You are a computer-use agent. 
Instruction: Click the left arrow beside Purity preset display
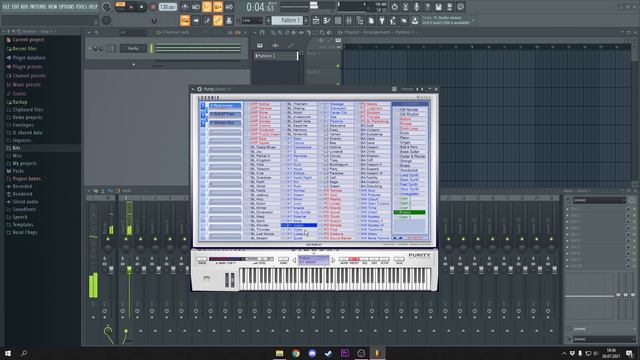[x=294, y=260]
